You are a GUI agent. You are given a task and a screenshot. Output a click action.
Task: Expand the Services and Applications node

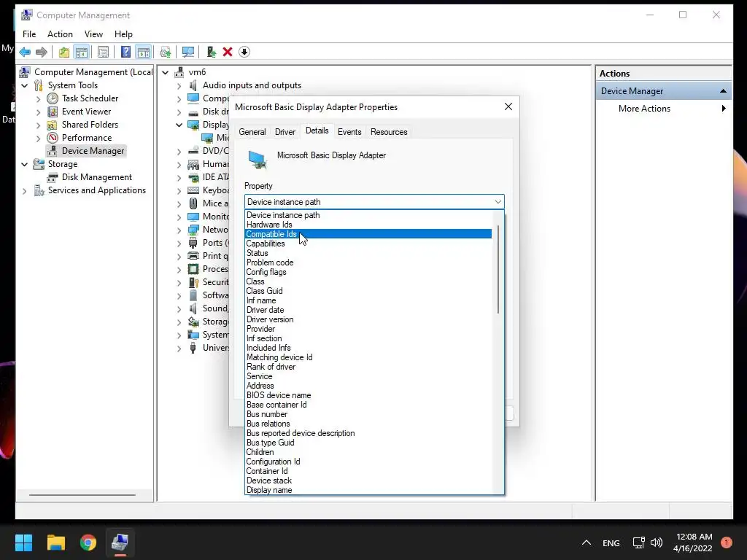point(24,190)
